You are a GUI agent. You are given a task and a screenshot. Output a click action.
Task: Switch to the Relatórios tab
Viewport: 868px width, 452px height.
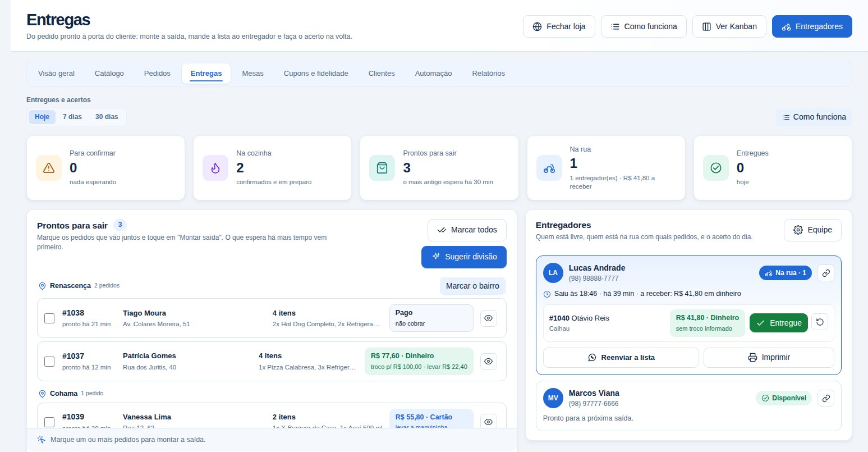489,74
